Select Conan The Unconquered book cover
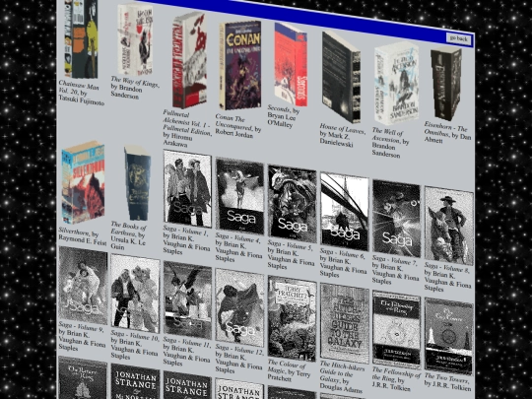This screenshot has width=532, height=399. click(x=240, y=65)
